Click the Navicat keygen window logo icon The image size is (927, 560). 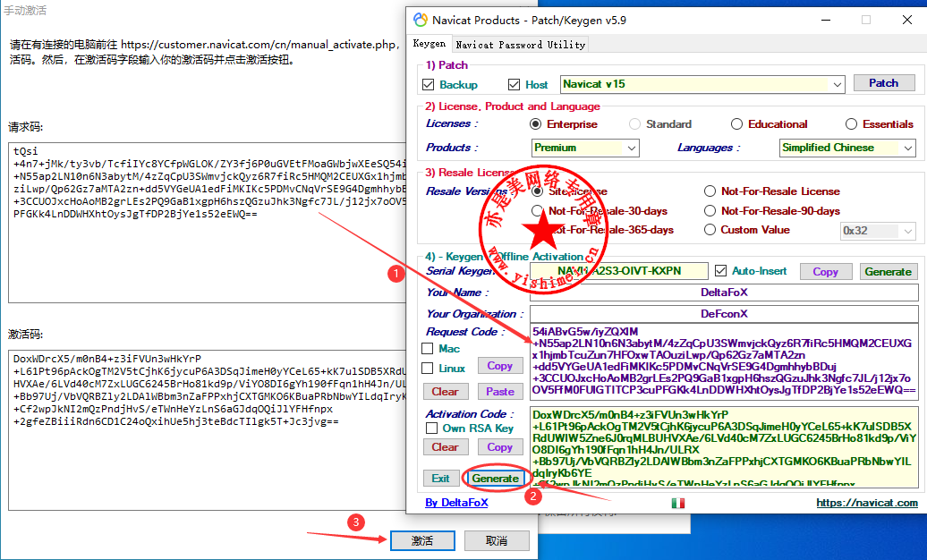421,20
